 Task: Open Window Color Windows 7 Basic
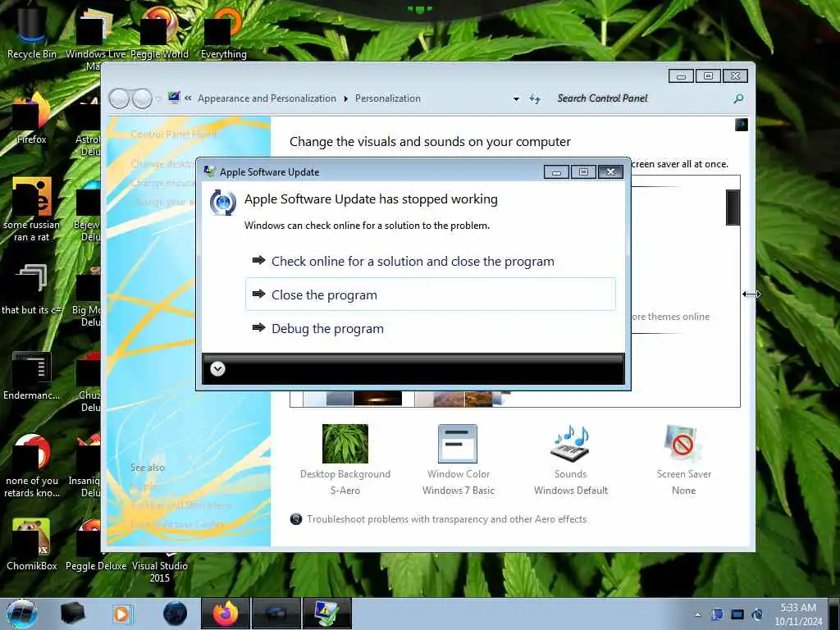(458, 460)
